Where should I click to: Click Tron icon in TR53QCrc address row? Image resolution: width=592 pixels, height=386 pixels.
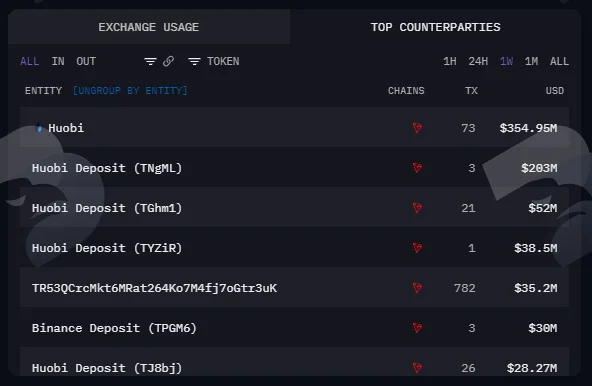coord(417,288)
